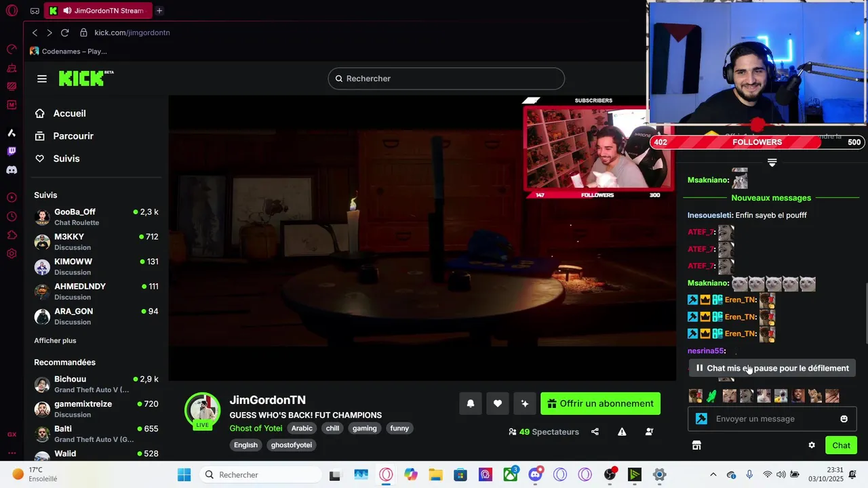Open a new browser tab with plus
868x488 pixels.
(159, 11)
